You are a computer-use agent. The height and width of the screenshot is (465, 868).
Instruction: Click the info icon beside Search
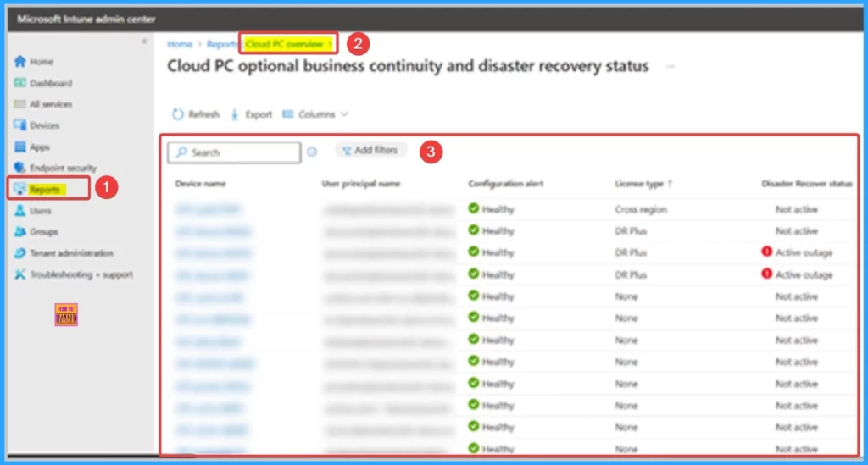click(312, 152)
